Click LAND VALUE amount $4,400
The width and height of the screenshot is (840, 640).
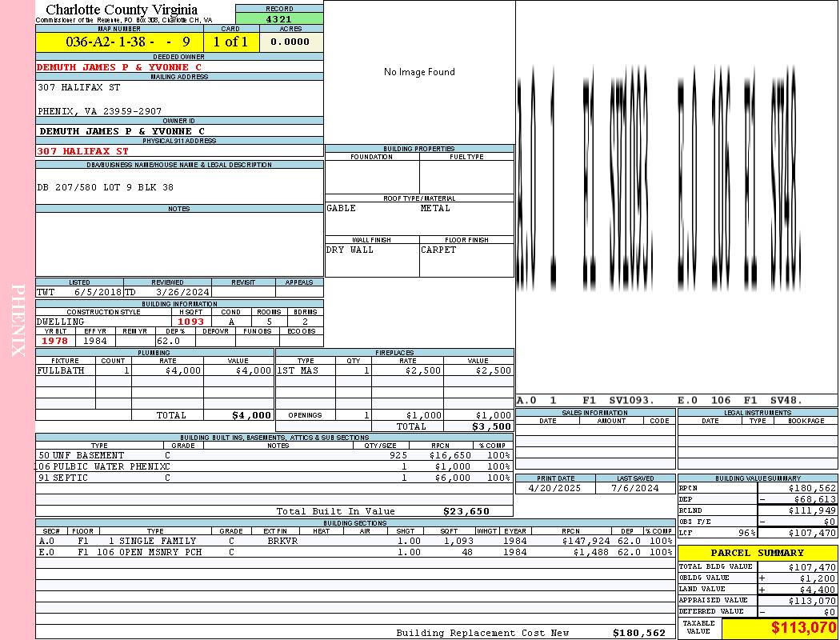pyautogui.click(x=818, y=590)
